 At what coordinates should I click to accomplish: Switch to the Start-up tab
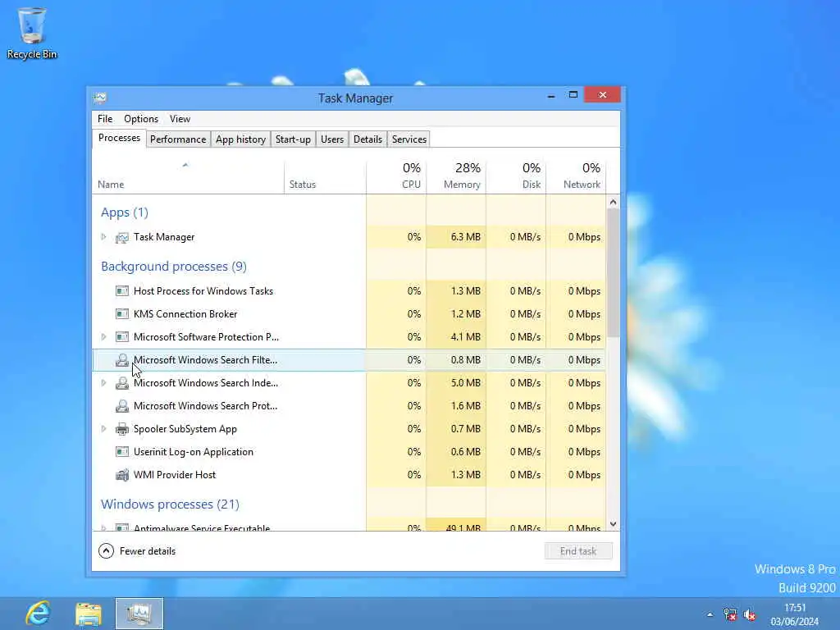tap(293, 139)
